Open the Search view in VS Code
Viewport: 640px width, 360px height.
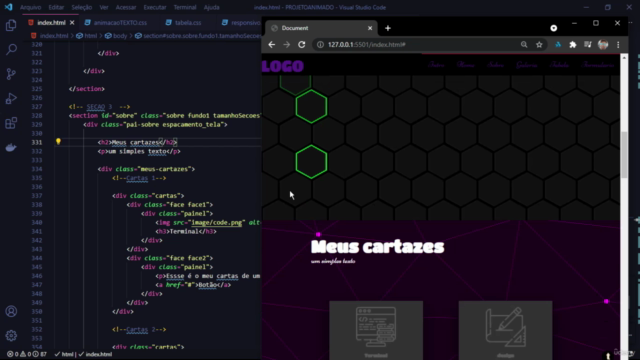tap(11, 50)
